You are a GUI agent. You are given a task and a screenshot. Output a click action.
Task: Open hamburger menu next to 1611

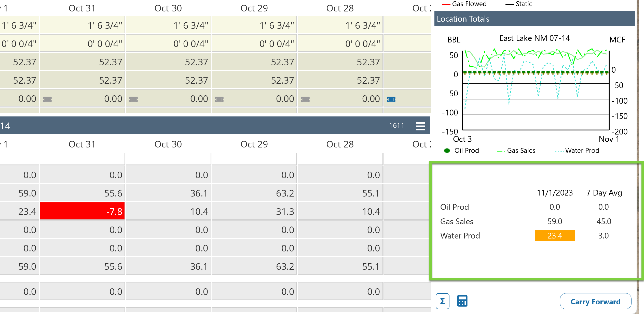420,126
